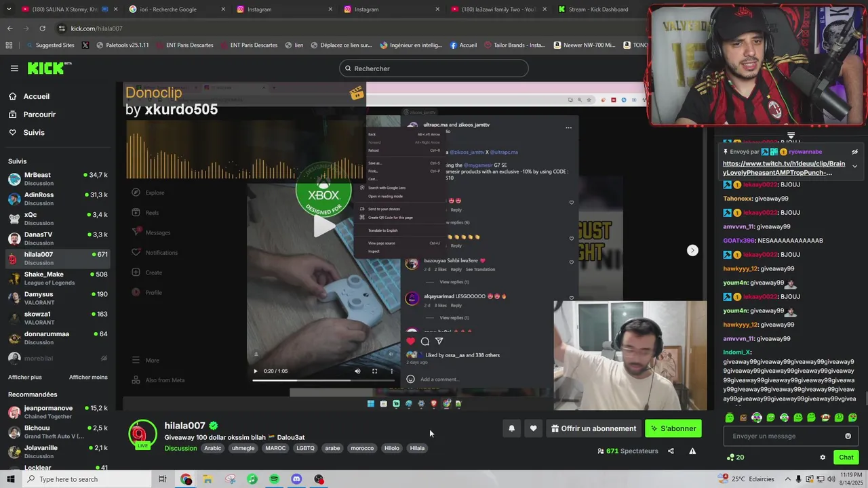Image resolution: width=868 pixels, height=488 pixels.
Task: Open Paletools bookmark
Action: pyautogui.click(x=122, y=45)
